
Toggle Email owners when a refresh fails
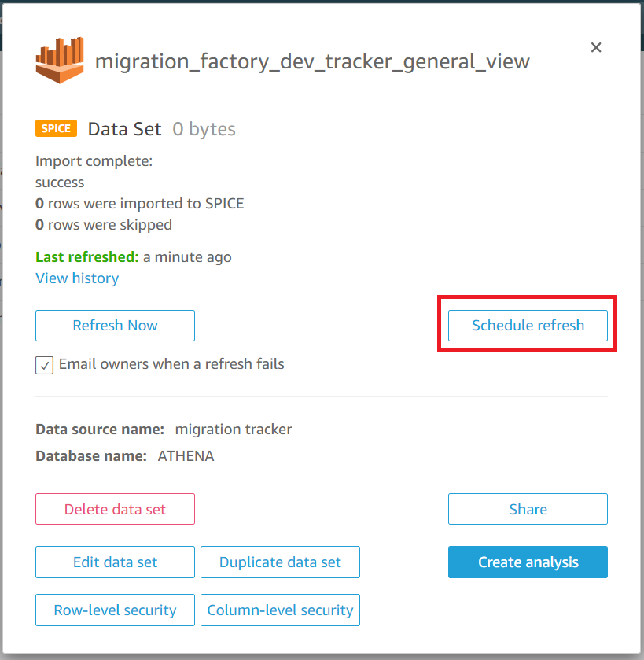point(44,365)
